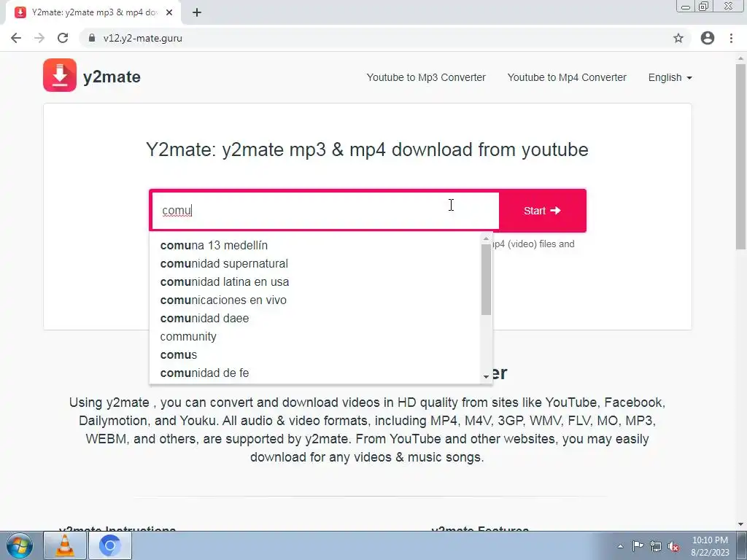Screen dimensions: 747x560
Task: Open the clock showing 10:10 PM
Action: (x=710, y=546)
